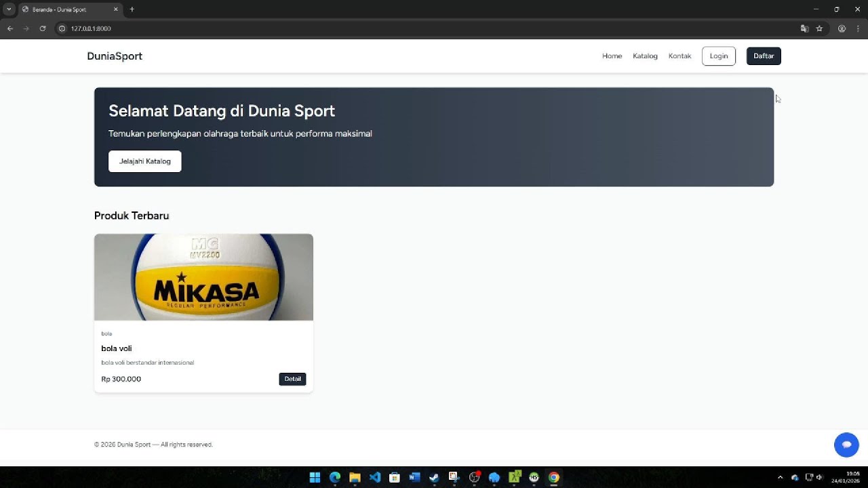Click the Jelajahi Katalog button
Screen dimensions: 868x488
[145, 161]
